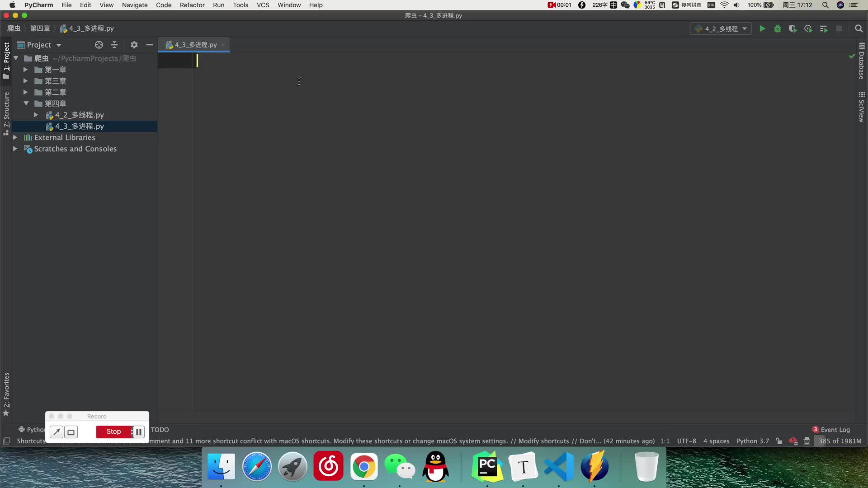Open Project panel settings gear
Viewport: 868px width, 488px height.
(134, 45)
